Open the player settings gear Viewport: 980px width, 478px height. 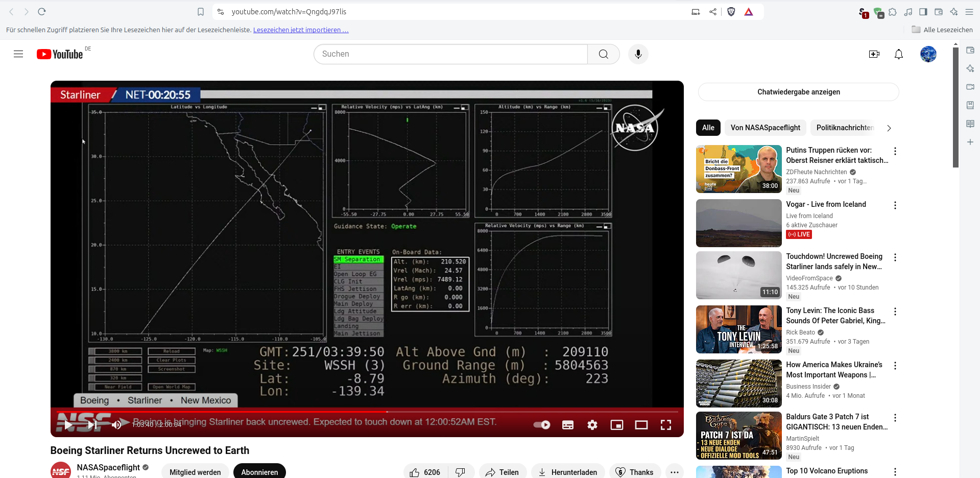(592, 425)
